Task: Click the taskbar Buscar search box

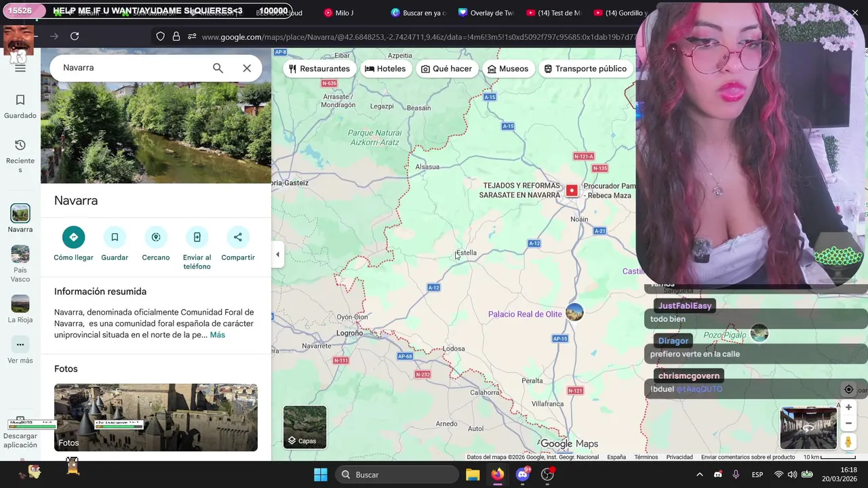Action: 399,474
